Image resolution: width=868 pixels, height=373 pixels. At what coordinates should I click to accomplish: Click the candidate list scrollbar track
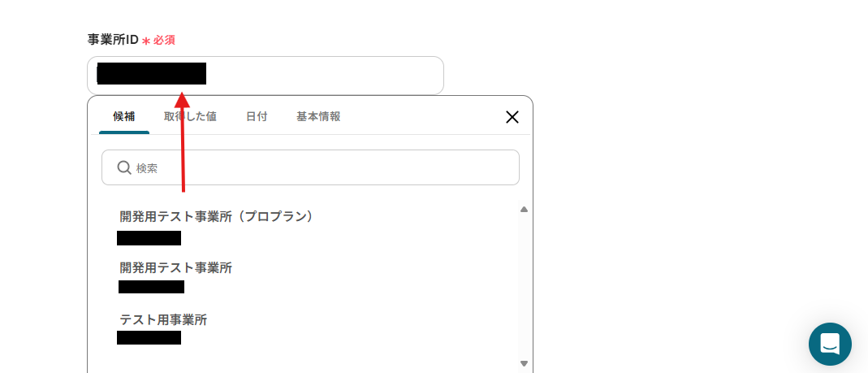pos(524,284)
